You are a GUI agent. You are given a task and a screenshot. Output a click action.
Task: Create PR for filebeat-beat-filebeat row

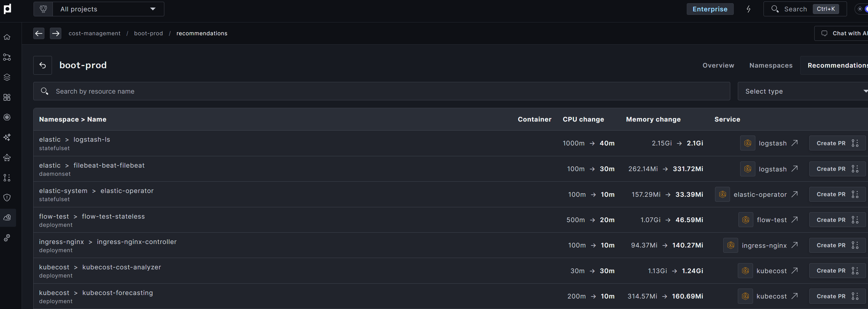click(837, 169)
